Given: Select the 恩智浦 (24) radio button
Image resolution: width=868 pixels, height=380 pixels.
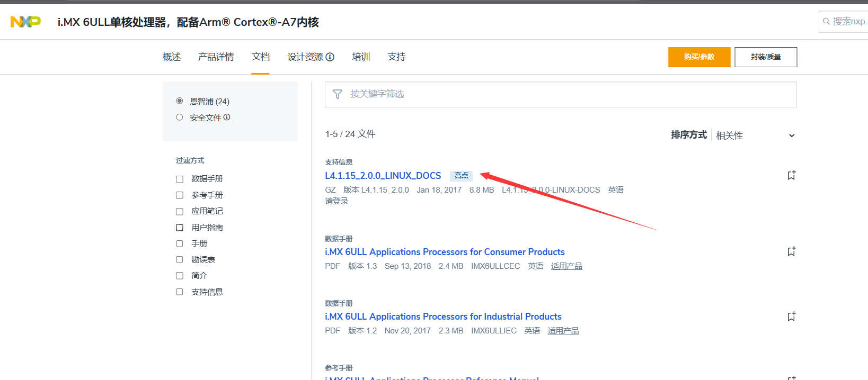Looking at the screenshot, I should [x=180, y=101].
